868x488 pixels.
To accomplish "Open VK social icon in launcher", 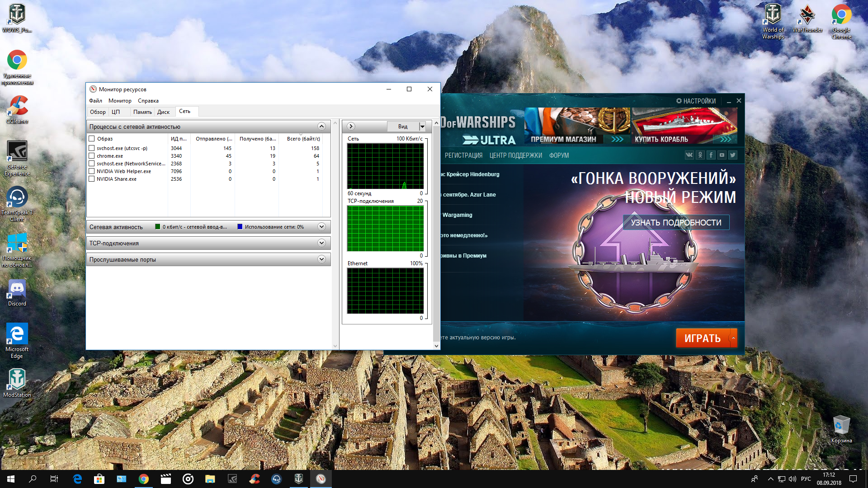I will (x=689, y=155).
